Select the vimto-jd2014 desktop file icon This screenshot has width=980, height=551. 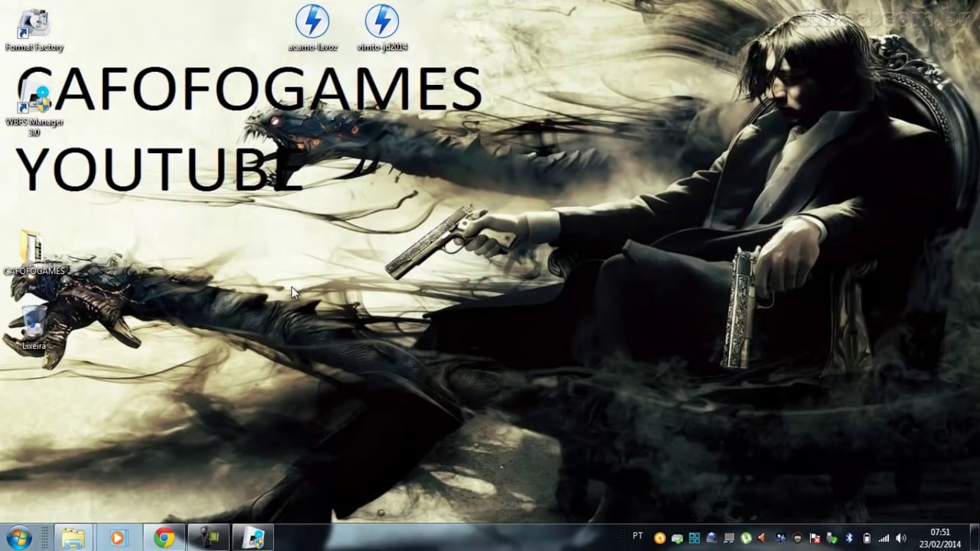(382, 28)
